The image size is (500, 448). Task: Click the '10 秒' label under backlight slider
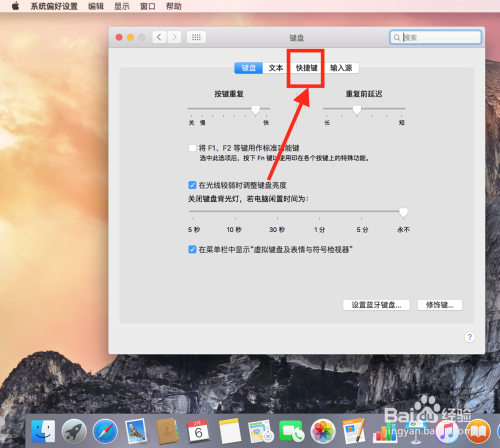click(234, 230)
